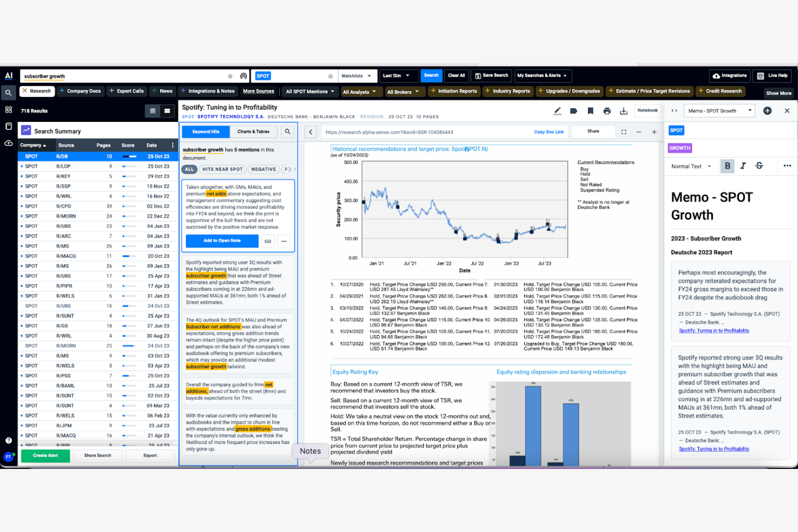Image resolution: width=798 pixels, height=532 pixels.
Task: Toggle the notebook code brackets icon
Action: point(674,110)
